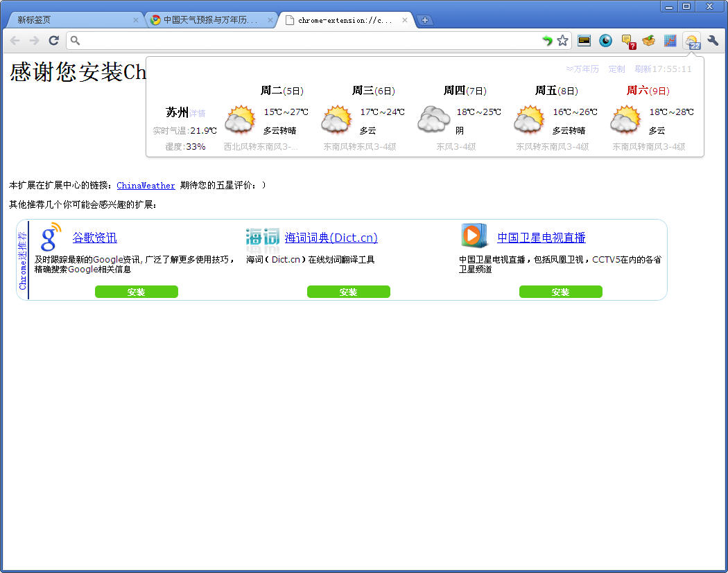Click the 周二(5日) day heading
728x573 pixels.
pos(281,91)
